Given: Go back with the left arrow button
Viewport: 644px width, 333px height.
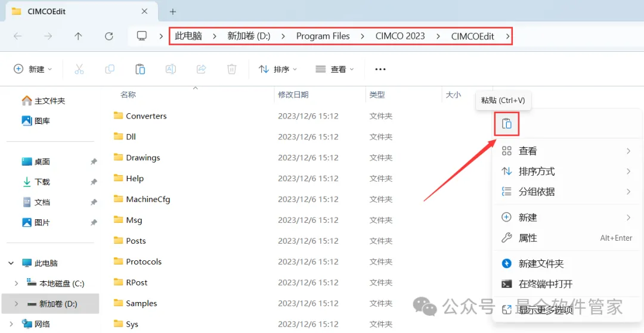Looking at the screenshot, I should pos(17,36).
